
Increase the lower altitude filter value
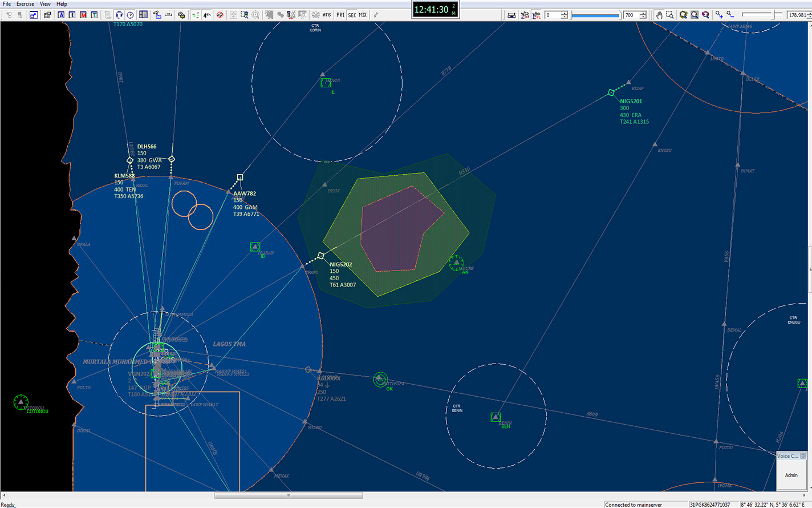565,13
